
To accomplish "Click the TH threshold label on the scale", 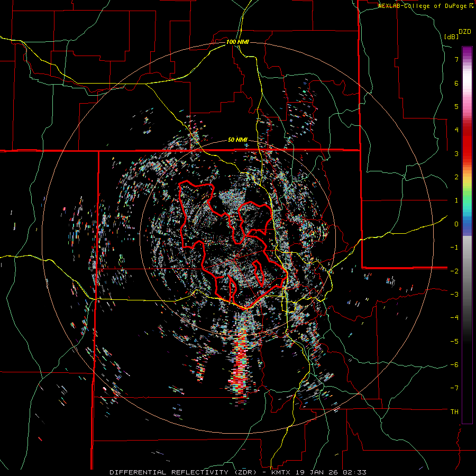I will click(454, 412).
